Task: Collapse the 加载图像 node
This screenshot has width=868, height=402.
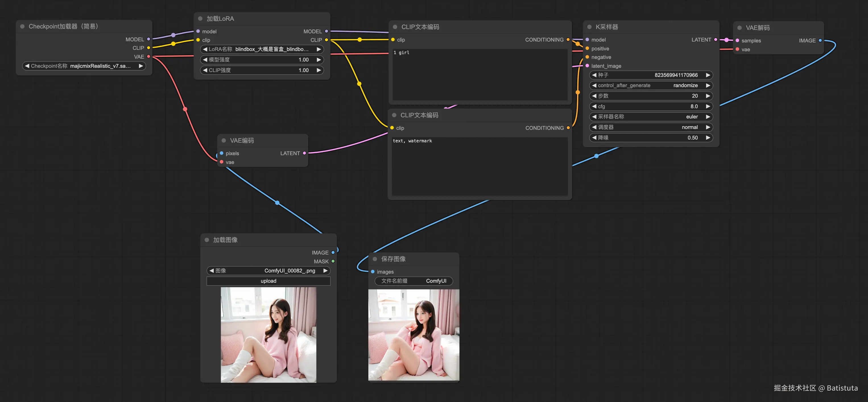Action: 206,240
